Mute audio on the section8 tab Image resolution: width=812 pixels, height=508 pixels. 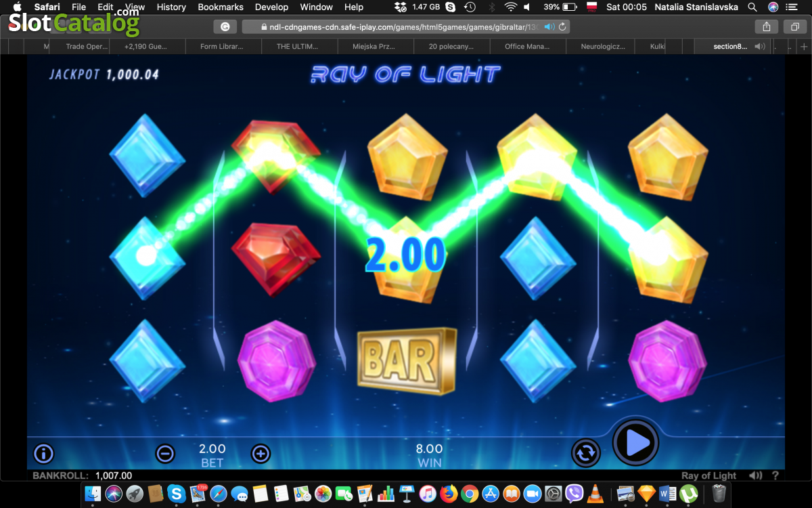coord(760,47)
